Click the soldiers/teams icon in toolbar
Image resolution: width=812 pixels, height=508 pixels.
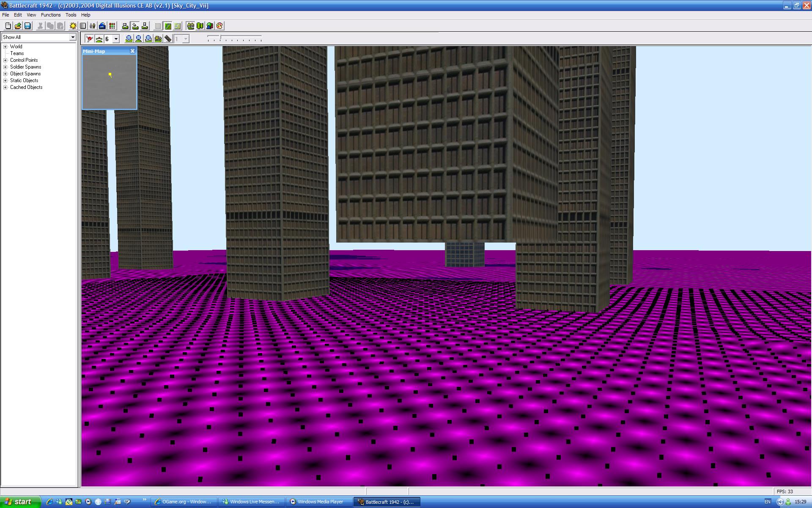coord(93,26)
